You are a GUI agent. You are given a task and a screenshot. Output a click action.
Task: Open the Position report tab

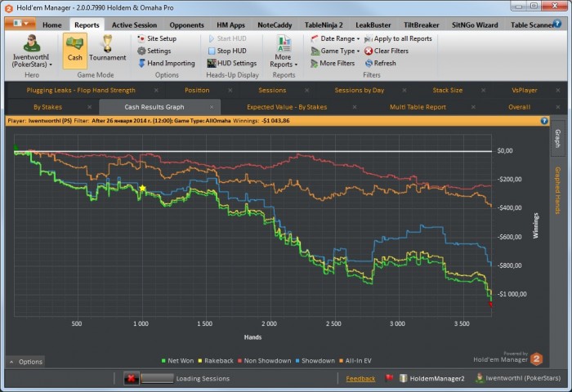(x=197, y=90)
